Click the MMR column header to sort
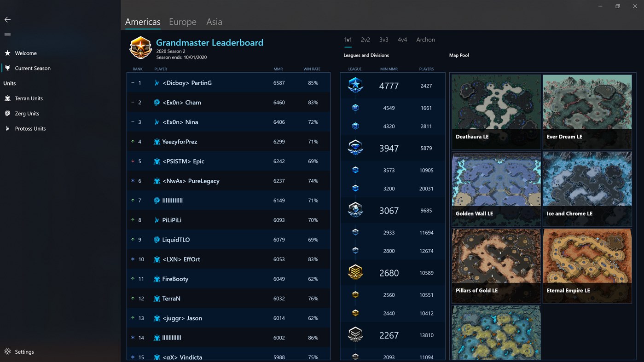Image resolution: width=644 pixels, height=362 pixels. [x=278, y=69]
